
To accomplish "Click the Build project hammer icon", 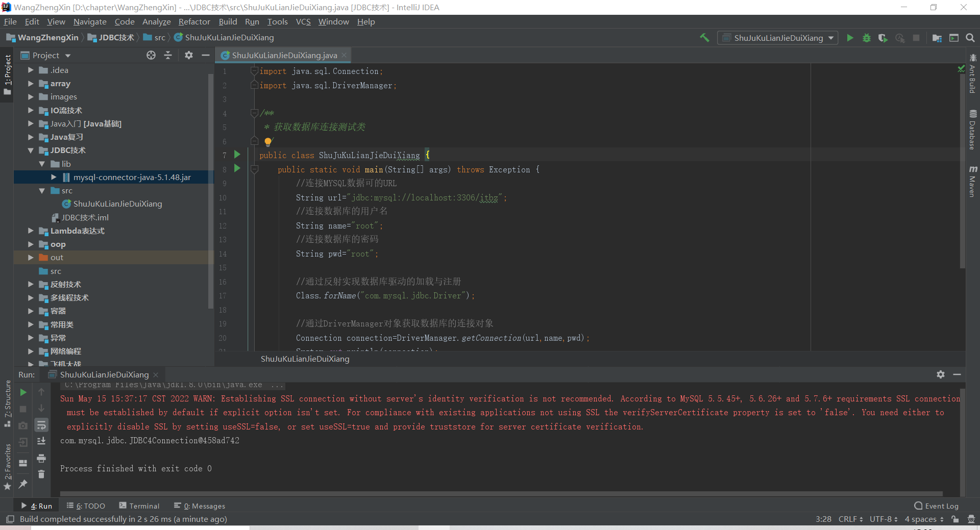I will point(704,38).
